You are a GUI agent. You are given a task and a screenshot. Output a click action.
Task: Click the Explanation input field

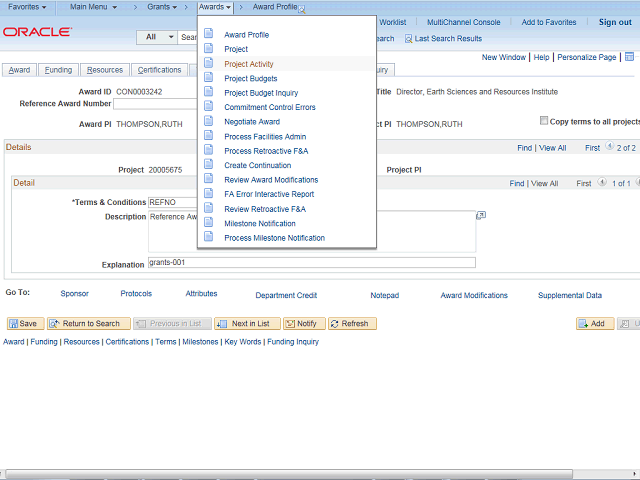pyautogui.click(x=311, y=262)
